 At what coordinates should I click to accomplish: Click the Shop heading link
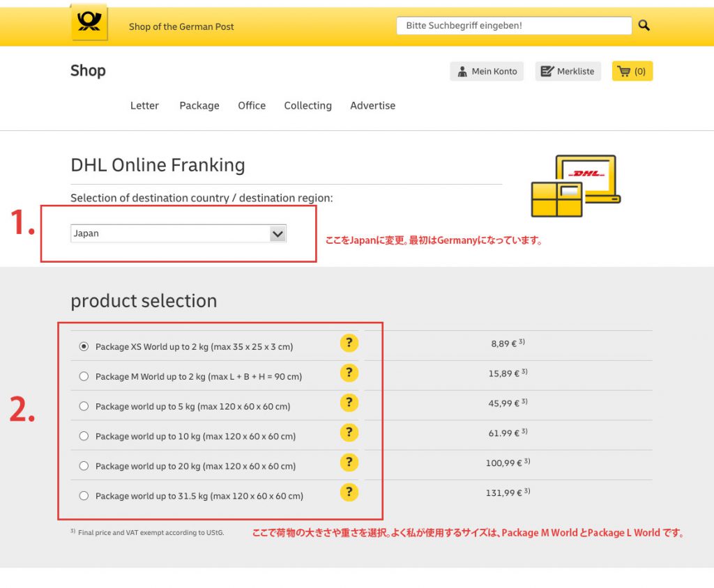point(88,71)
